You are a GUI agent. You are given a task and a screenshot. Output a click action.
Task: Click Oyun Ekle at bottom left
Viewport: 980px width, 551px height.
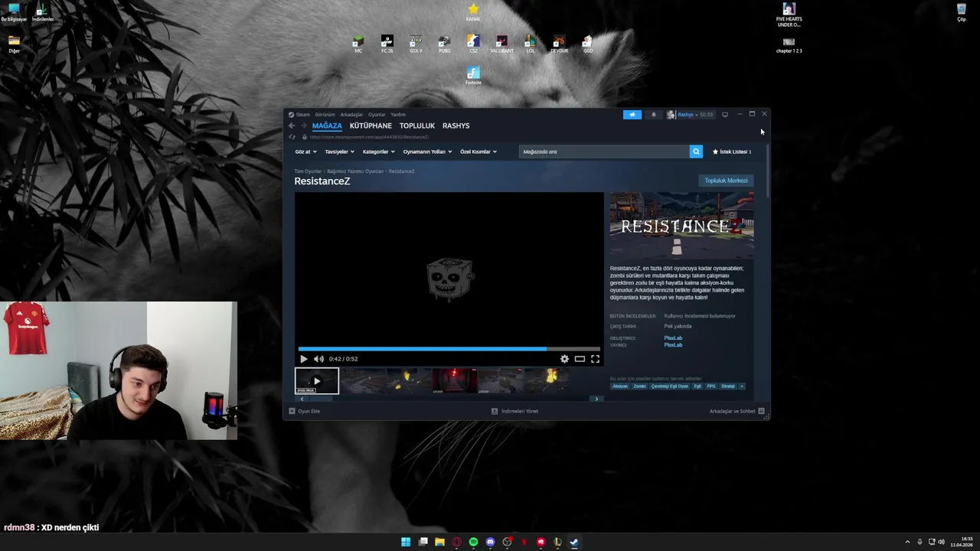click(x=305, y=411)
